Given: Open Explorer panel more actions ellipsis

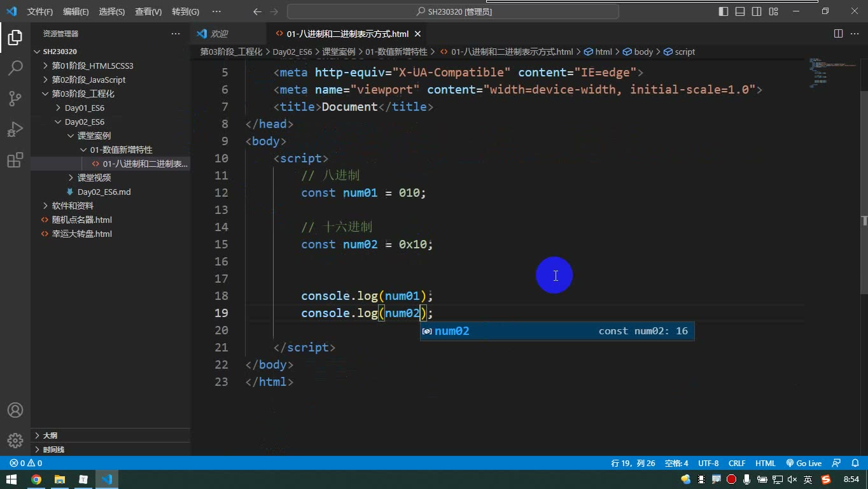Looking at the screenshot, I should (x=176, y=34).
